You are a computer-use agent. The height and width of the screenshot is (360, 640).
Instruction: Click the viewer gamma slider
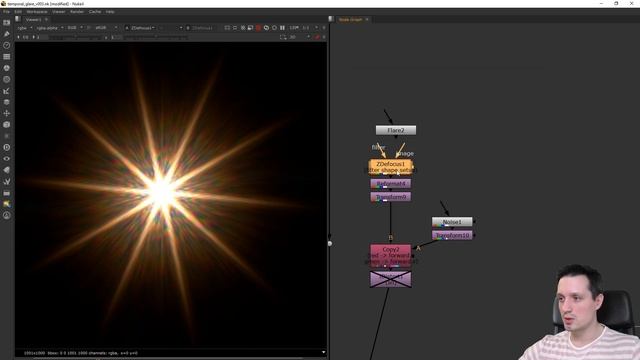pyautogui.click(x=155, y=37)
